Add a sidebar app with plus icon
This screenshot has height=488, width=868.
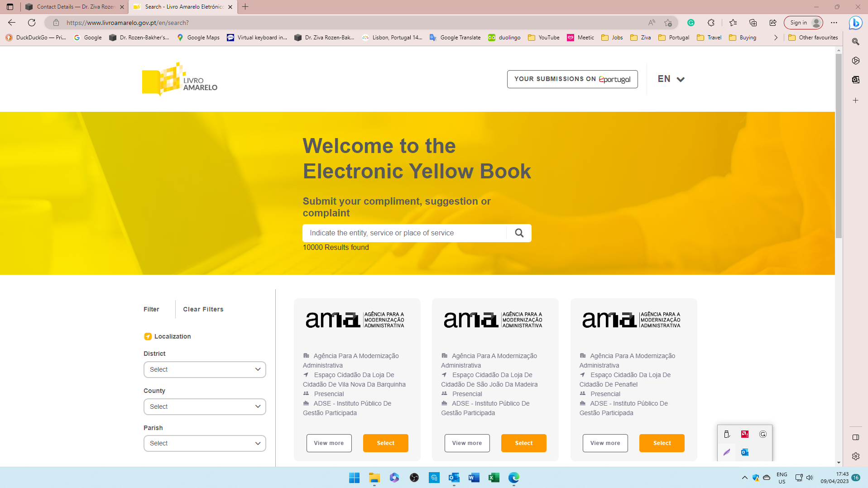tap(855, 100)
